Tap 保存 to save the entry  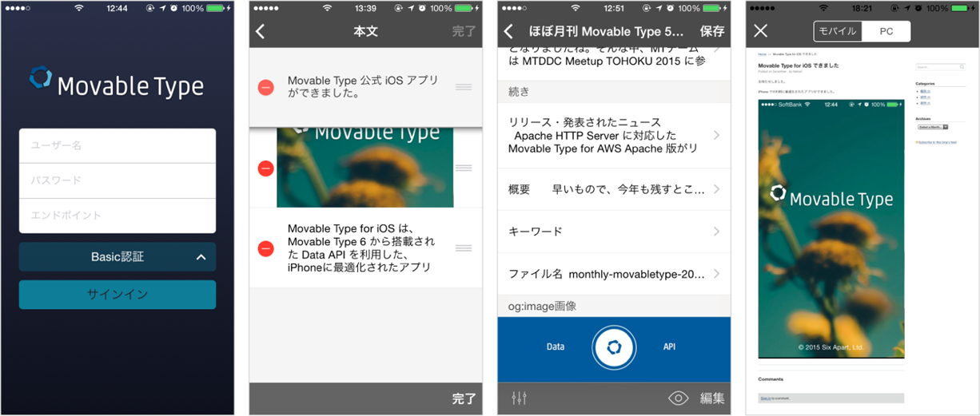pyautogui.click(x=712, y=32)
